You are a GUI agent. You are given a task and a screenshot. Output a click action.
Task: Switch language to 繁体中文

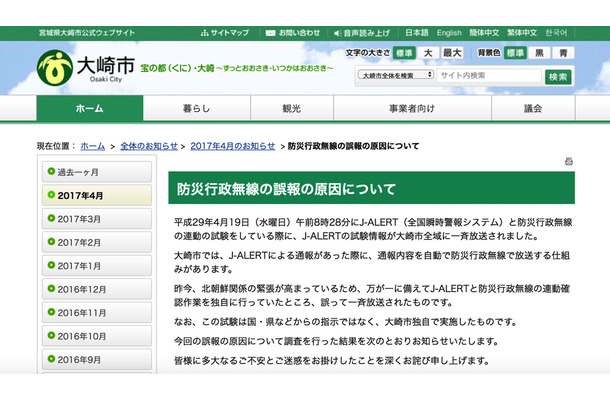pos(522,33)
